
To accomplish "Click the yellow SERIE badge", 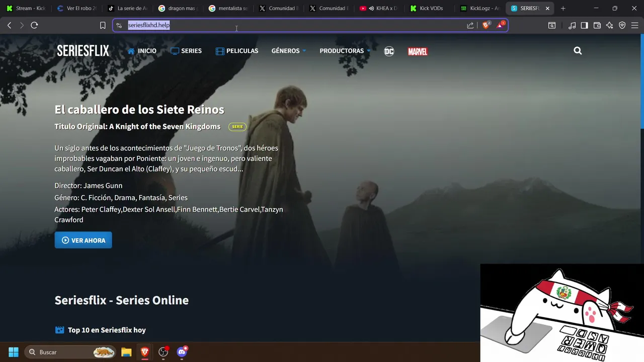I will click(x=237, y=127).
